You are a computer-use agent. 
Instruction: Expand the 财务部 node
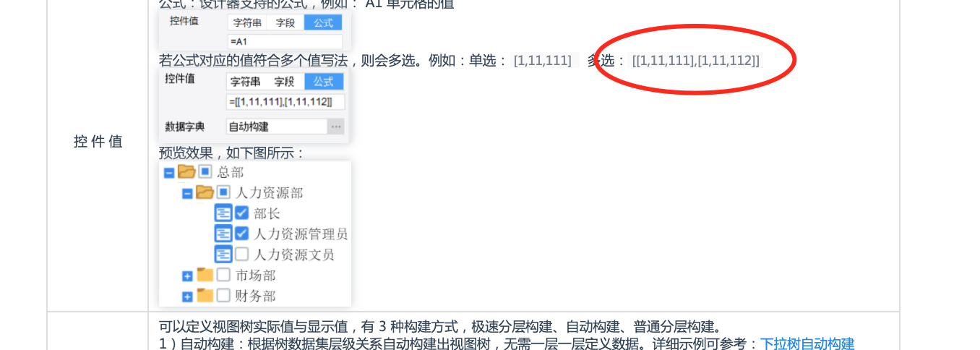point(187,296)
